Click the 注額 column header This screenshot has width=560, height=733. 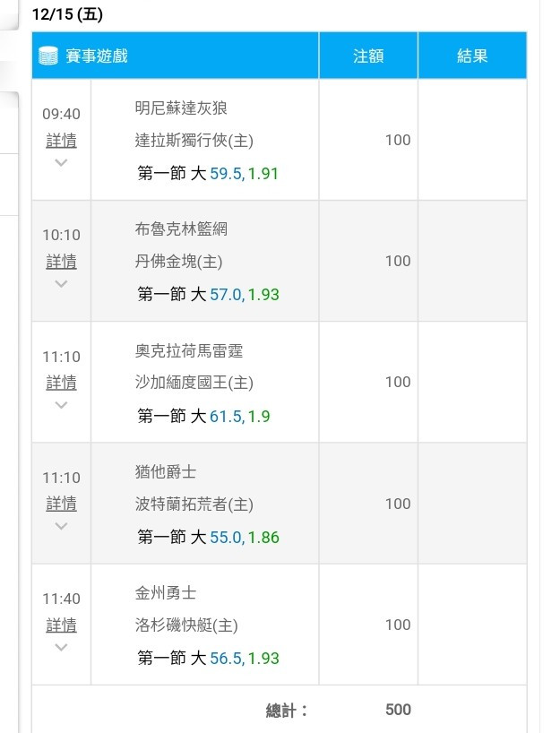coord(368,56)
